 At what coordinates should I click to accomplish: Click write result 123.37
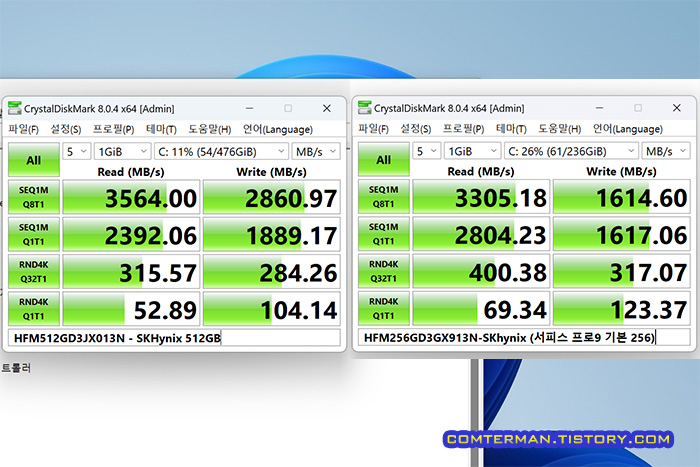[621, 309]
